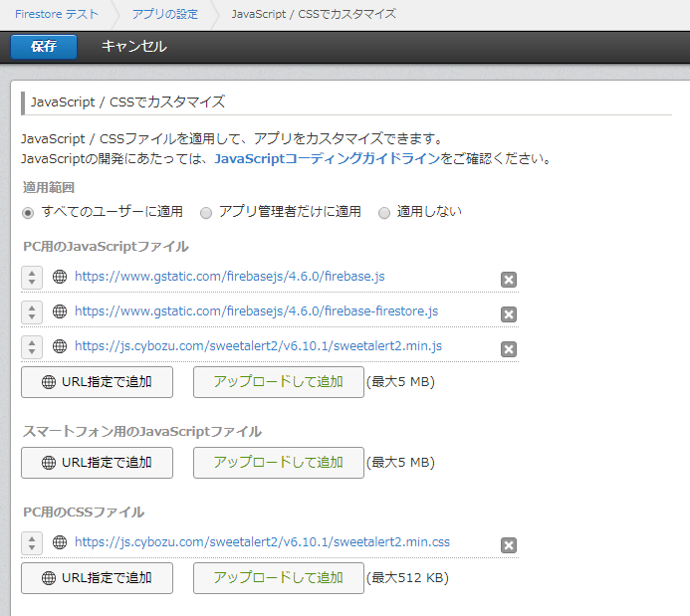Click globe icon beside firebase-firestore.js URL
The height and width of the screenshot is (616, 690).
60,311
